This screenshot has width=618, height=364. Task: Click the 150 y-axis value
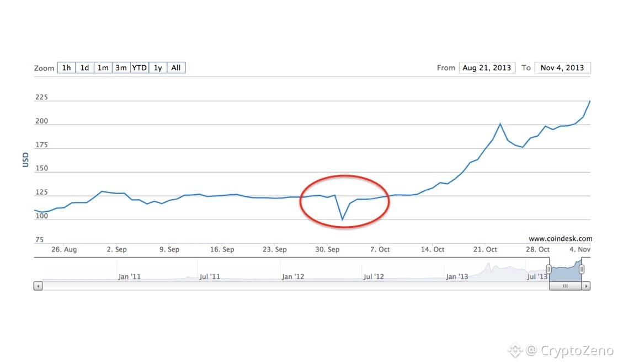click(41, 168)
